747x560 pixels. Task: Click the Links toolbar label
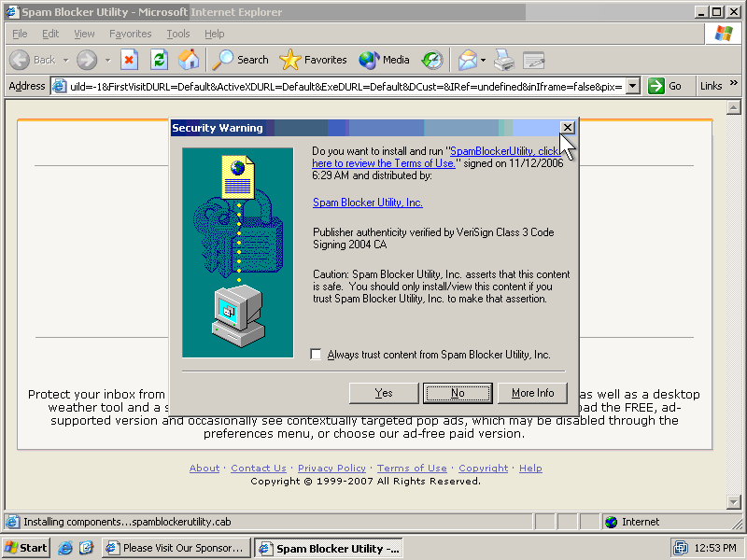711,86
